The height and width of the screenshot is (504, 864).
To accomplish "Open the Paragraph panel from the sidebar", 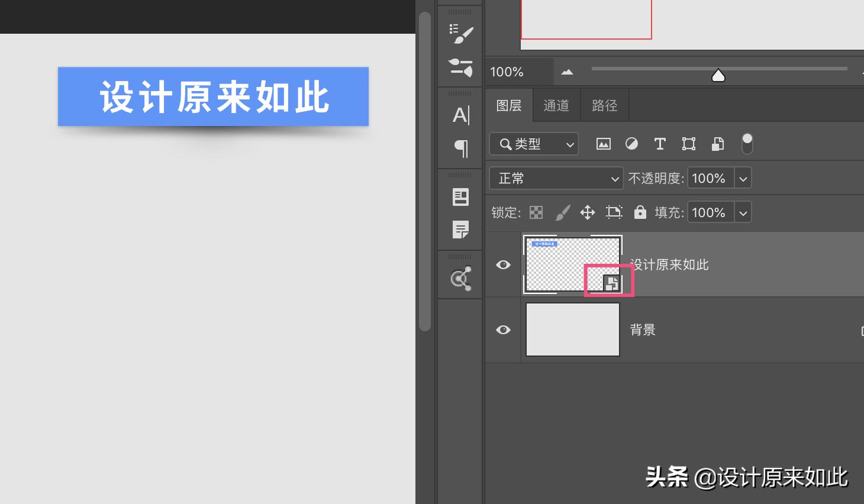I will click(x=460, y=149).
